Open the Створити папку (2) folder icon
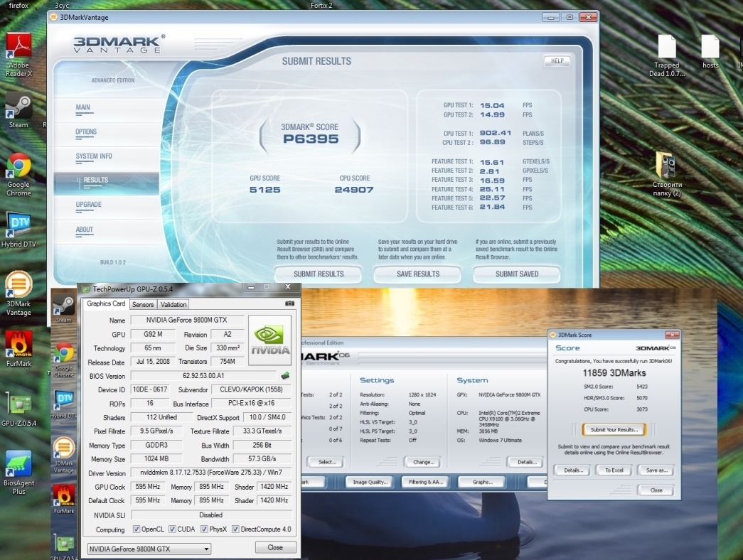 coord(667,174)
